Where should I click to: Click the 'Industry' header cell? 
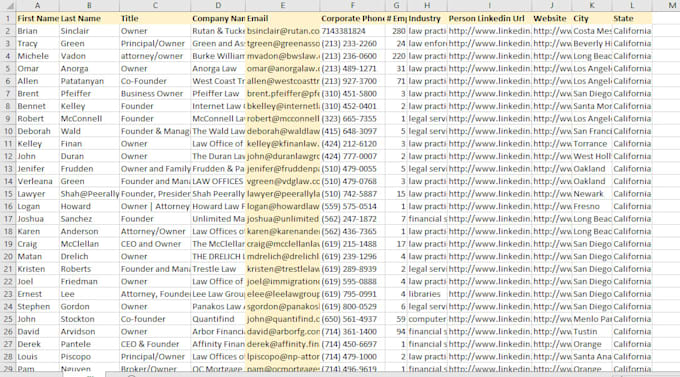[427, 19]
